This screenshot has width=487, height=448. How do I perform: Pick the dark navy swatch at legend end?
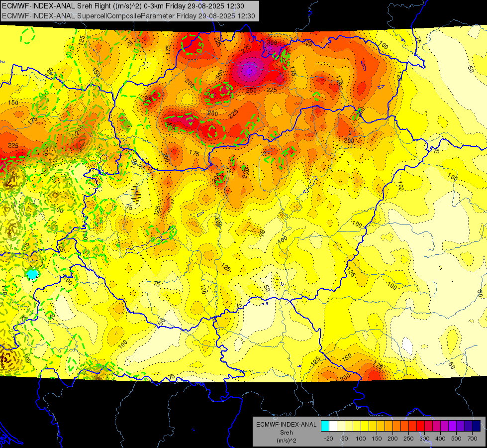click(477, 426)
